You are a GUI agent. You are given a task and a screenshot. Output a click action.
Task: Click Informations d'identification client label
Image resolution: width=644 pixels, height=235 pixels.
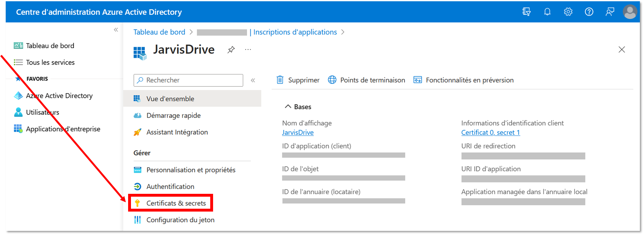[512, 123]
